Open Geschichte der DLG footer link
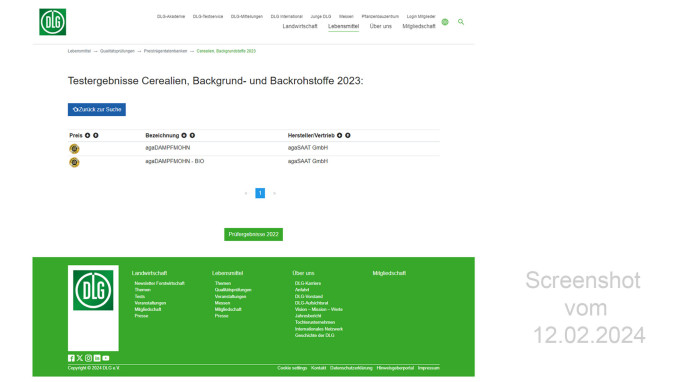The height and width of the screenshot is (382, 686). click(x=315, y=336)
